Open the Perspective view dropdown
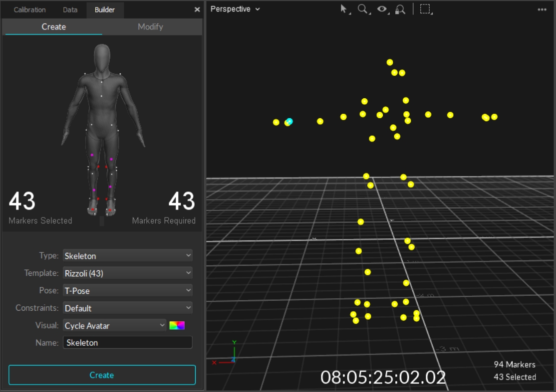Viewport: 556px width, 392px height. (235, 9)
